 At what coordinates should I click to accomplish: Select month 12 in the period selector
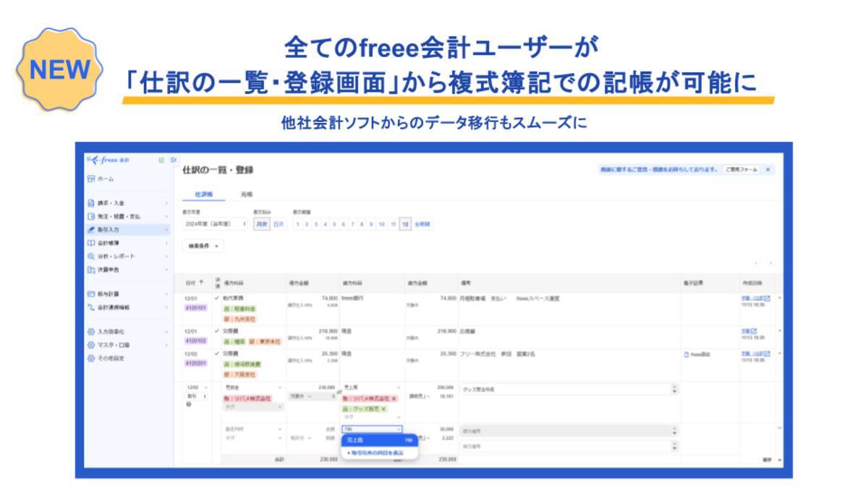405,223
